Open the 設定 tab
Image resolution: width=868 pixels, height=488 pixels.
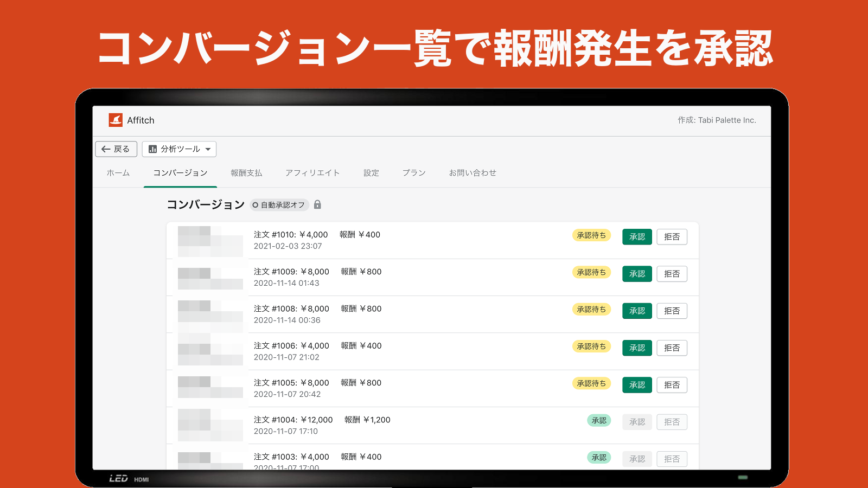click(x=371, y=172)
